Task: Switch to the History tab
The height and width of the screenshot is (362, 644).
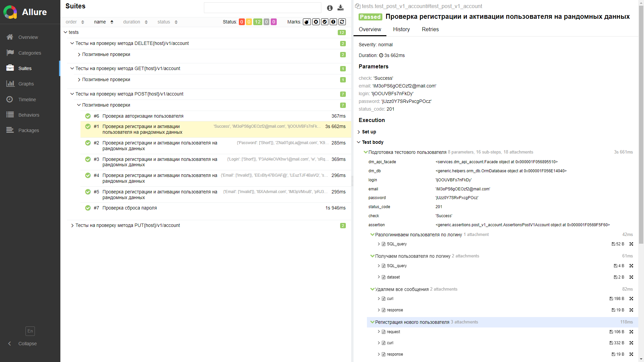Action: tap(401, 29)
